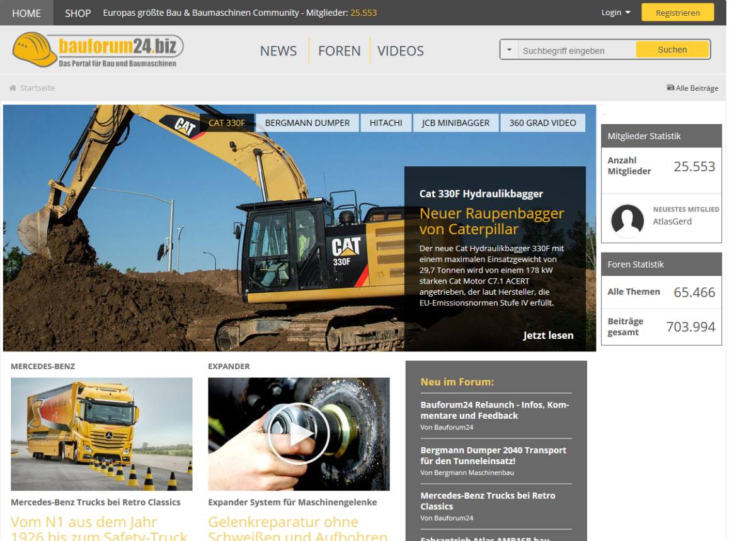Select the HITACHI slider tab
Viewport: 756px width, 541px height.
(386, 123)
